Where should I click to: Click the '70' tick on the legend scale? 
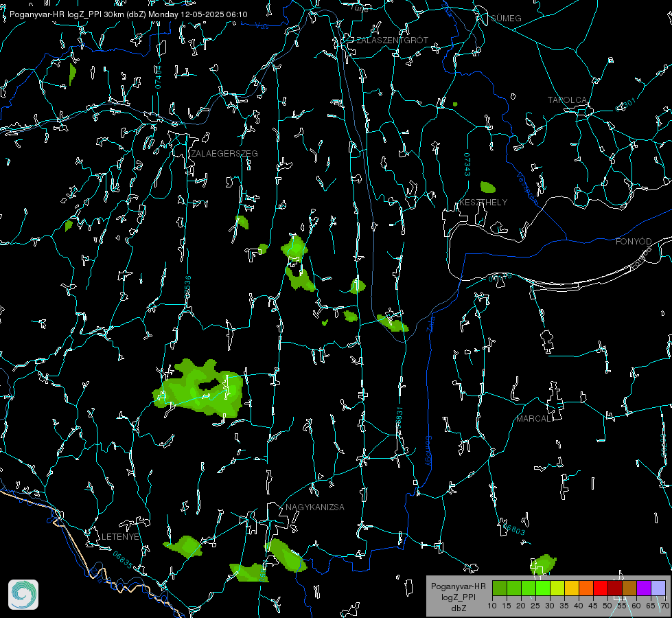point(665,606)
